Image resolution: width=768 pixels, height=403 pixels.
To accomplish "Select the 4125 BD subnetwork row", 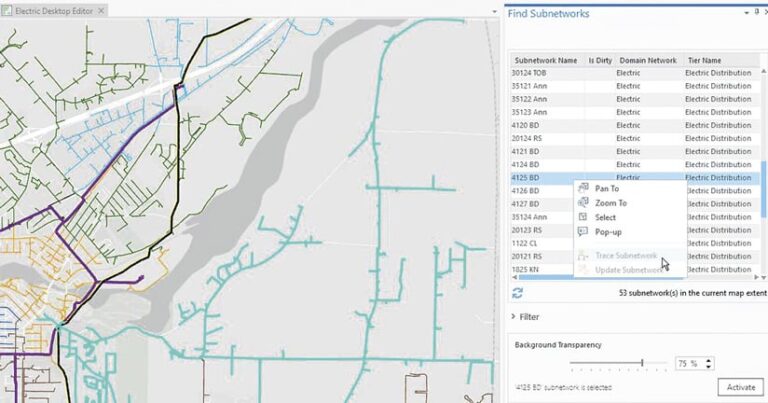I will 635,178.
